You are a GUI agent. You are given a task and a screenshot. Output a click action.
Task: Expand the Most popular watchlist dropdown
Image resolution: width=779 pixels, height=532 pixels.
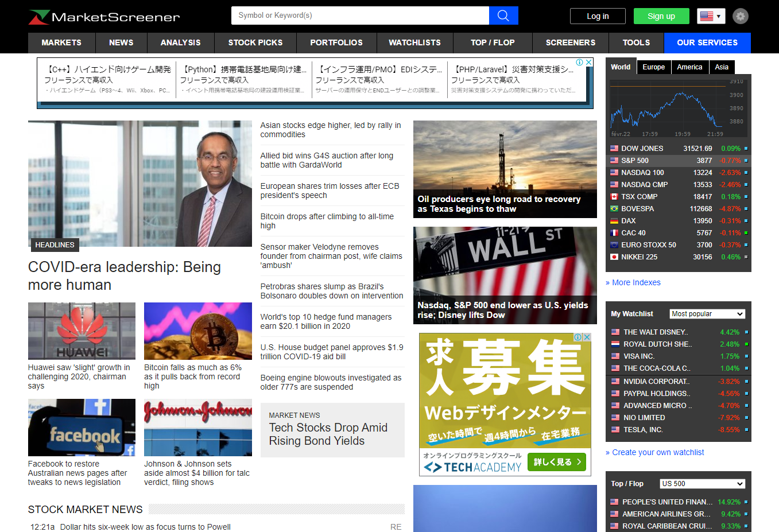707,314
